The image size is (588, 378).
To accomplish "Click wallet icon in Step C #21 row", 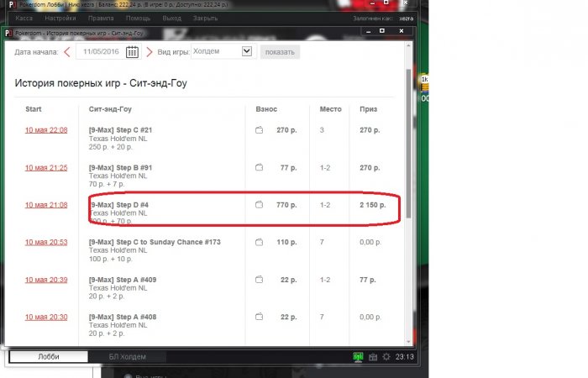I will (x=259, y=130).
